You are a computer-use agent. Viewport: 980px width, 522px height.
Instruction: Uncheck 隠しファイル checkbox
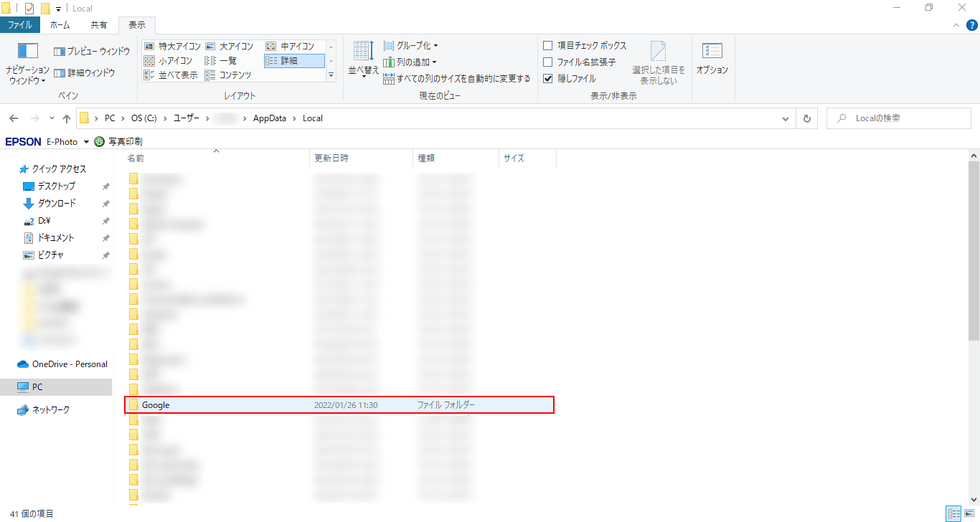pyautogui.click(x=548, y=79)
